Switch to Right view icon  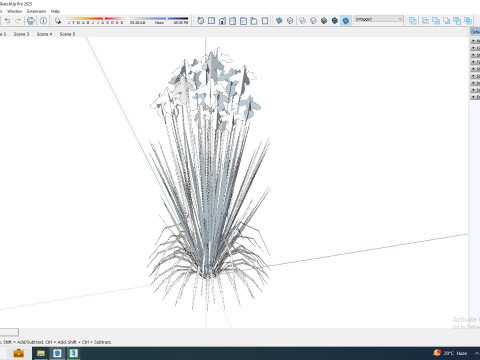(x=233, y=21)
